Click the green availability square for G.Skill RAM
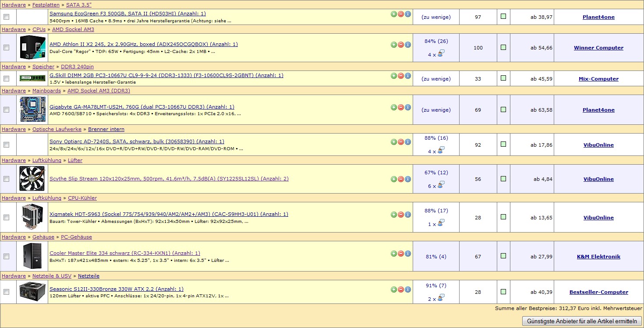 [503, 78]
